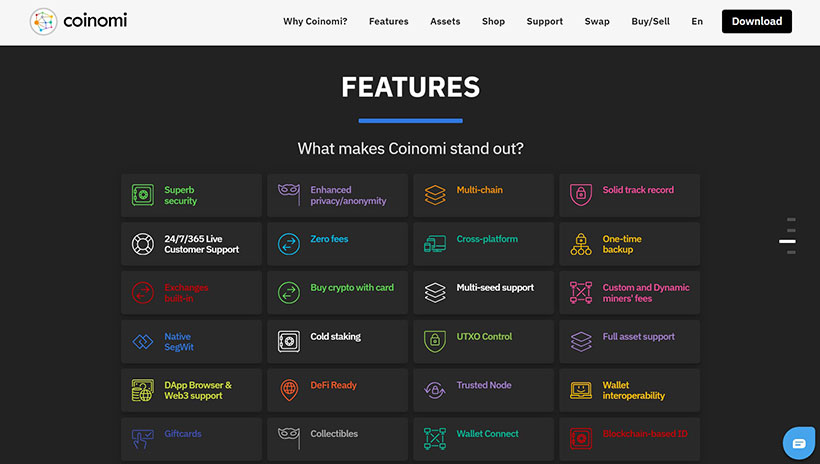Open the Why Coinomi? menu item
820x464 pixels.
(x=315, y=21)
